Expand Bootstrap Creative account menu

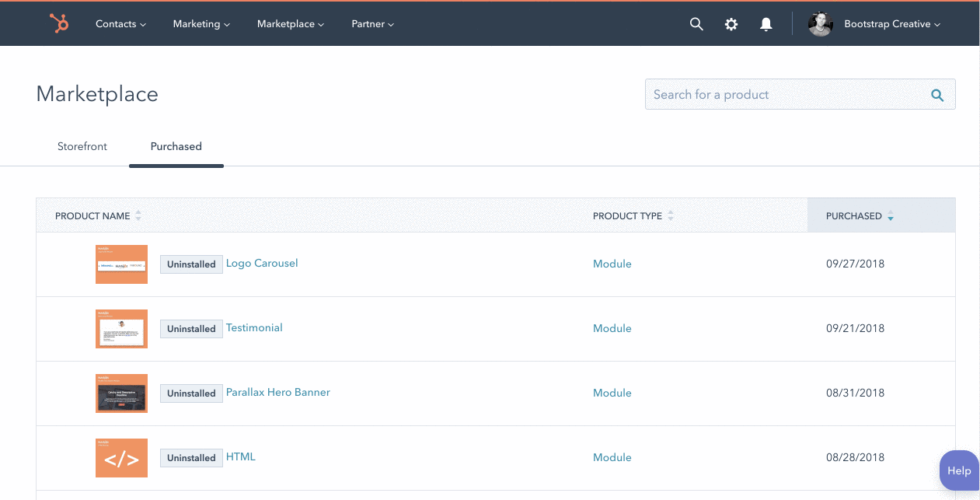pos(892,24)
